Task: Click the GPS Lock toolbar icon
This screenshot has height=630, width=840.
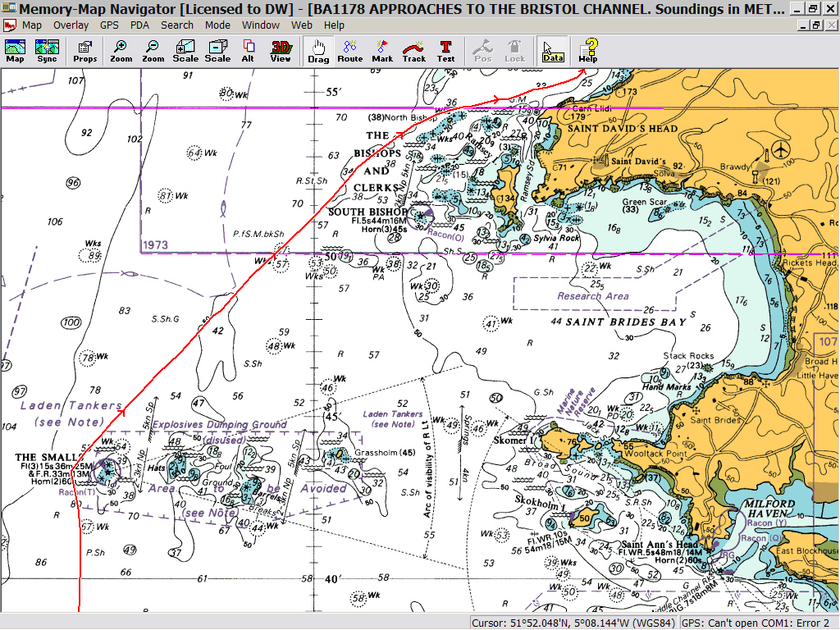Action: 515,52
